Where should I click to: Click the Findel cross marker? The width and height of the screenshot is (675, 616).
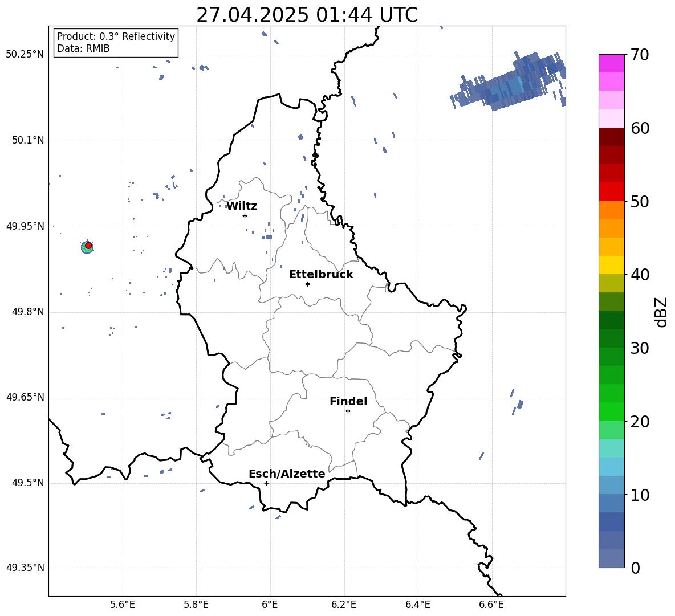(x=348, y=411)
